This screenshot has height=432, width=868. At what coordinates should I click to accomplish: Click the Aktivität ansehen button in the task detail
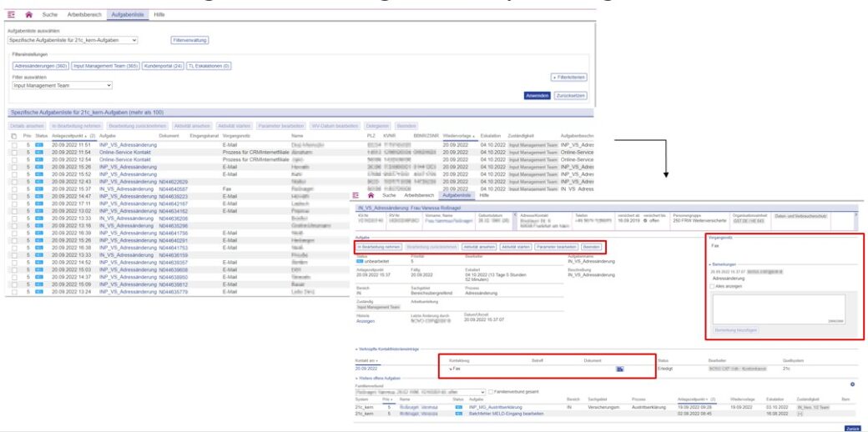tap(479, 247)
